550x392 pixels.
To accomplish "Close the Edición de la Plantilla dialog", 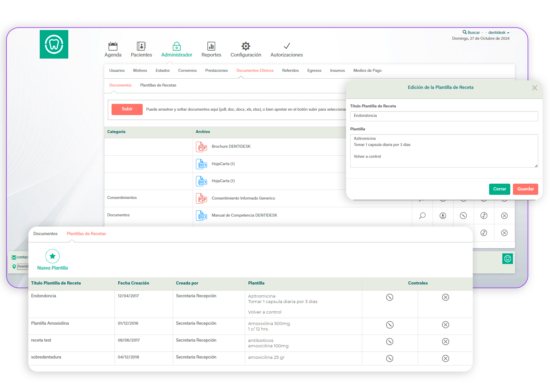I will pos(534,88).
